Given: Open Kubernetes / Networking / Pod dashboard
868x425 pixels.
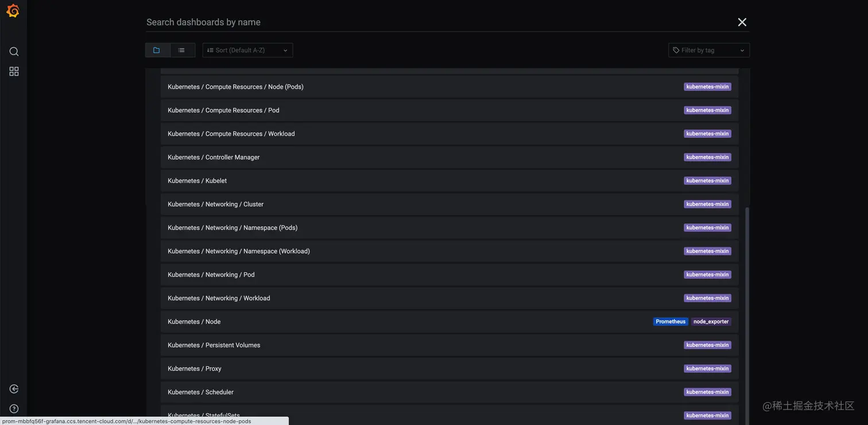Looking at the screenshot, I should tap(449, 275).
